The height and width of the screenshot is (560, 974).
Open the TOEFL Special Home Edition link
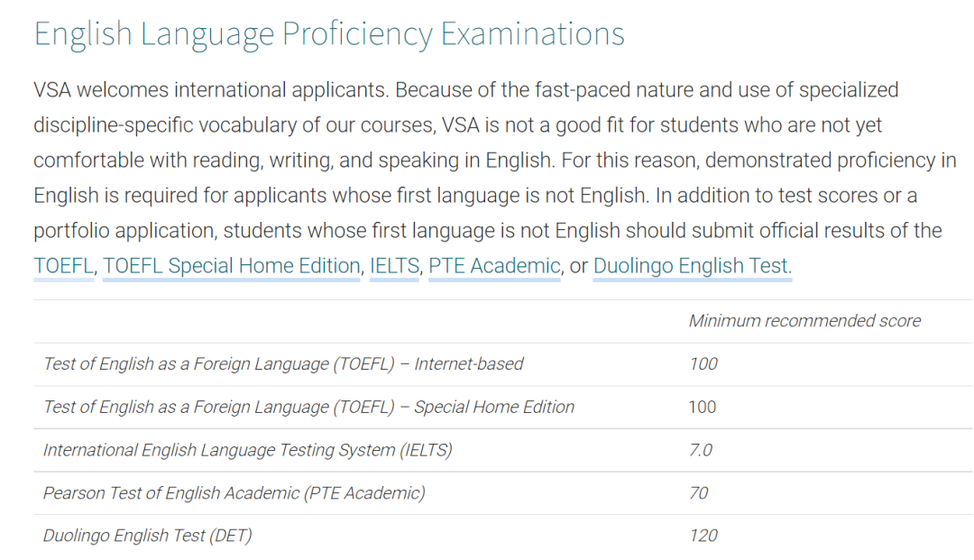coord(231,266)
